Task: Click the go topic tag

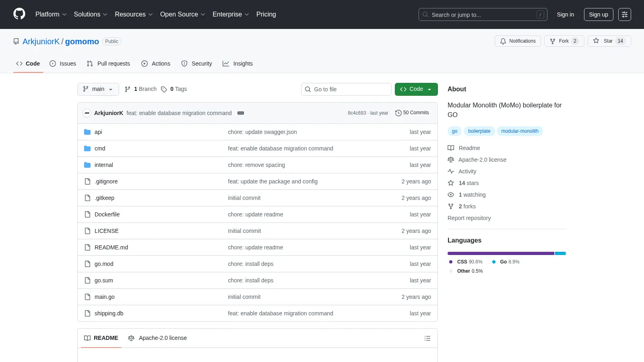Action: click(x=455, y=131)
